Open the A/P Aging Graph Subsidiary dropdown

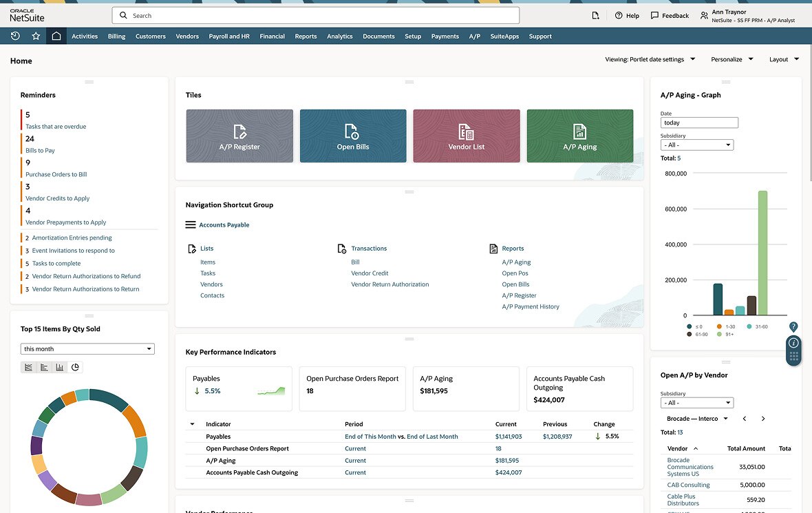(696, 145)
